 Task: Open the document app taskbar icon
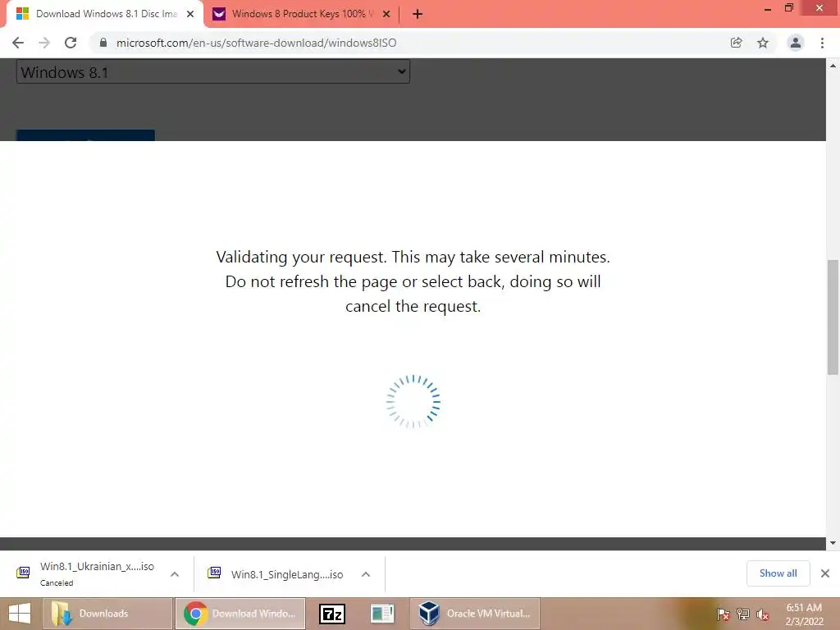(382, 614)
